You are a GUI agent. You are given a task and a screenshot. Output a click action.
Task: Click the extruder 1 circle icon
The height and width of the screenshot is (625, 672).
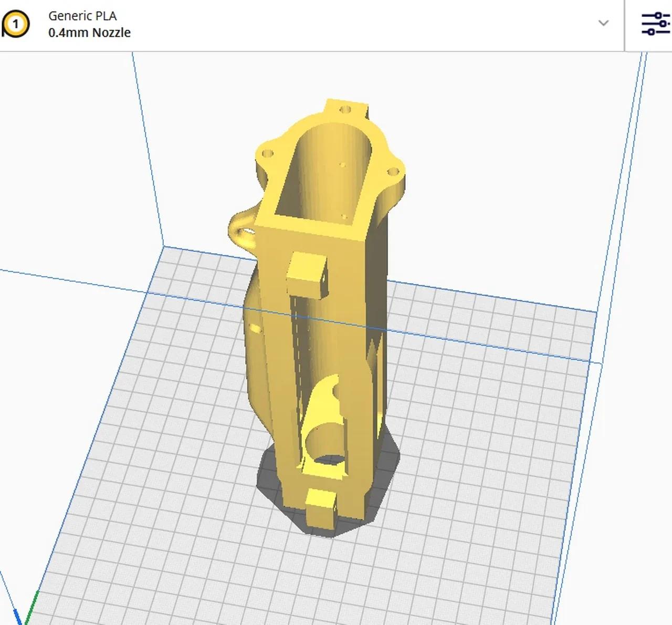click(x=16, y=24)
